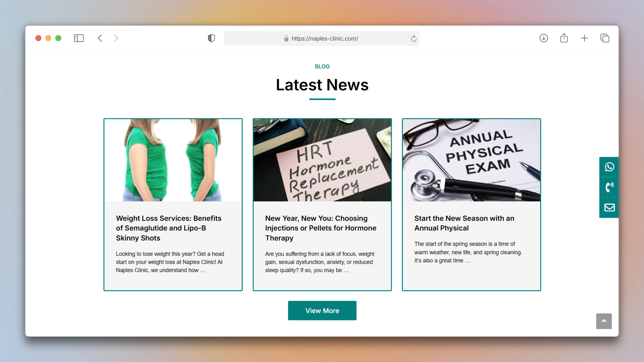Open the downloads icon
The image size is (644, 362).
pos(544,38)
